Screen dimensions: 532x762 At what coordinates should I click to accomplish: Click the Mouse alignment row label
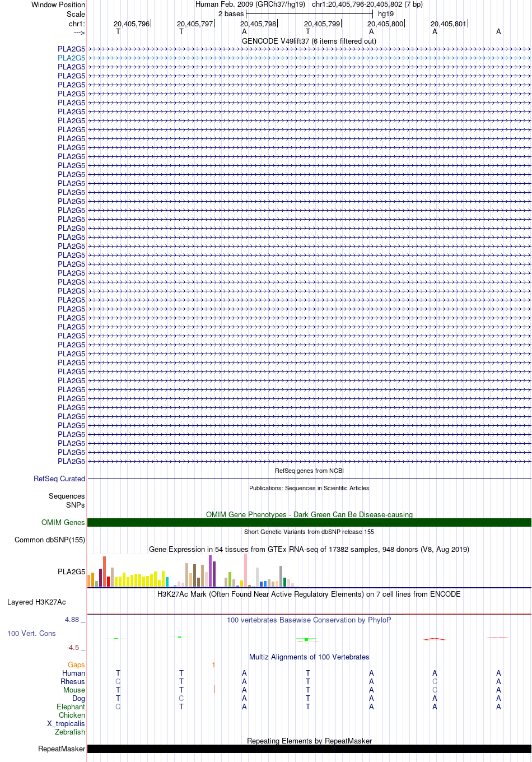tap(74, 690)
